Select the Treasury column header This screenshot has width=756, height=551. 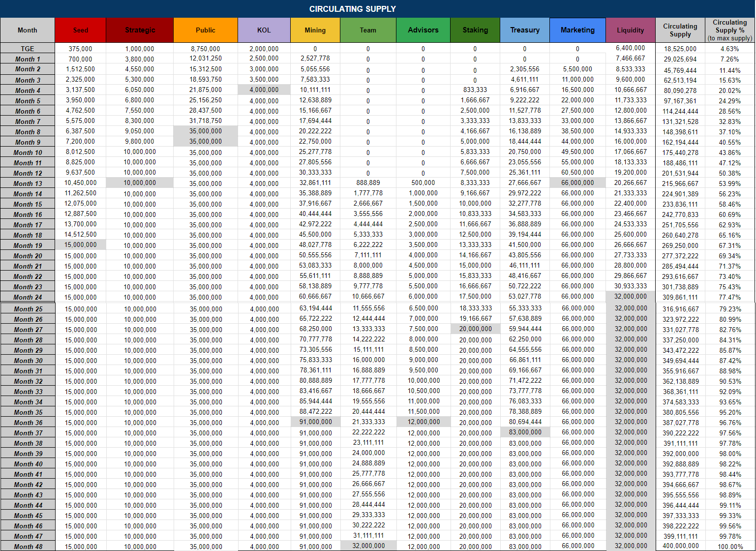click(x=525, y=30)
